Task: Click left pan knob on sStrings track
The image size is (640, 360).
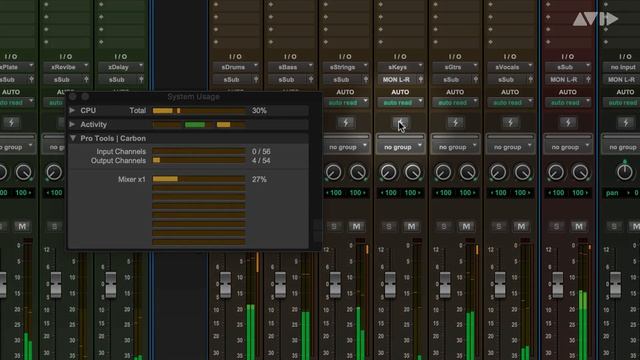Action: pyautogui.click(x=333, y=173)
